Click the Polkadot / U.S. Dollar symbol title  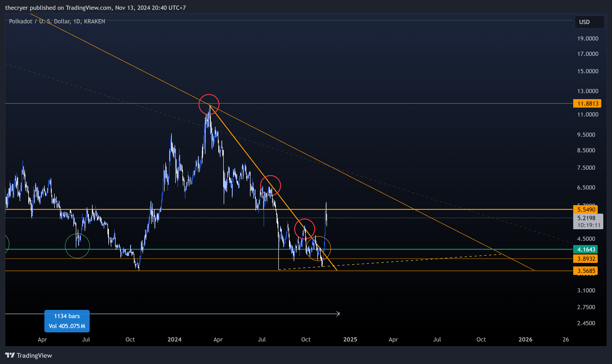point(57,21)
